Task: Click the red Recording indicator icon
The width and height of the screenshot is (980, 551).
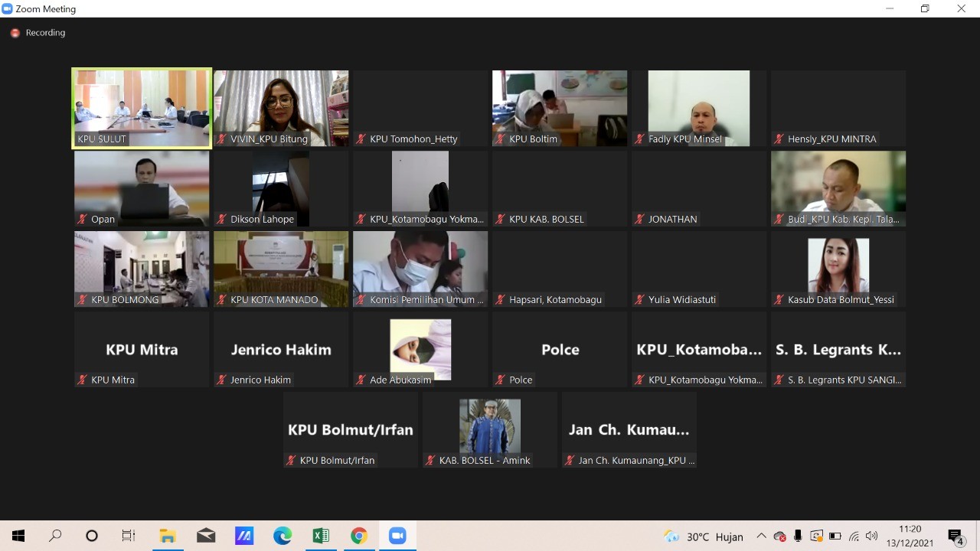Action: [15, 33]
